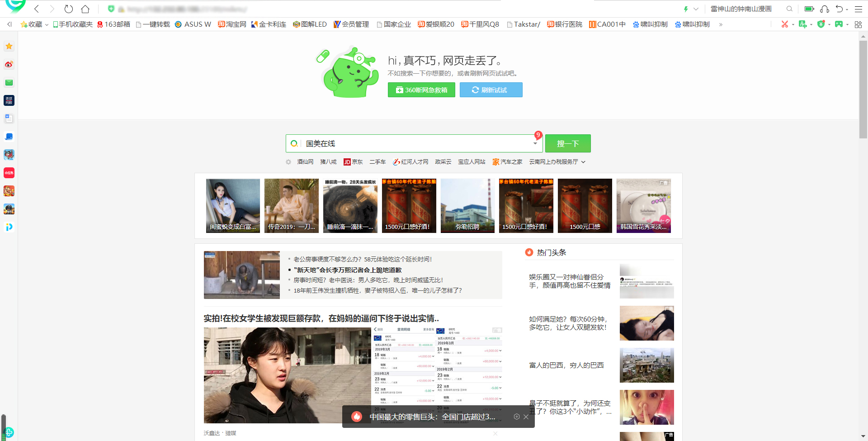Image resolution: width=868 pixels, height=441 pixels.
Task: Click the undo closed-tab arrow icon
Action: coord(839,9)
